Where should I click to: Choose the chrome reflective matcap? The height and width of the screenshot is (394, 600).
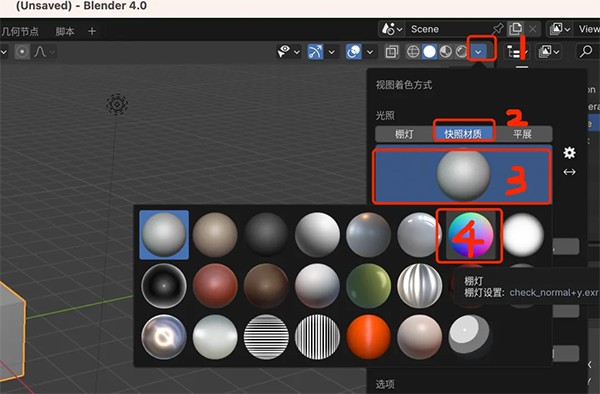(164, 337)
